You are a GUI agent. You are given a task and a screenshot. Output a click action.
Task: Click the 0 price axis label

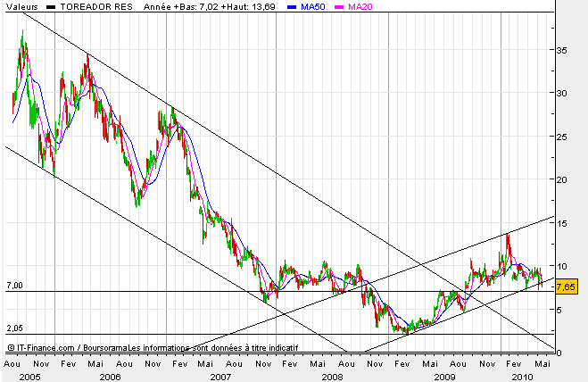pyautogui.click(x=559, y=353)
